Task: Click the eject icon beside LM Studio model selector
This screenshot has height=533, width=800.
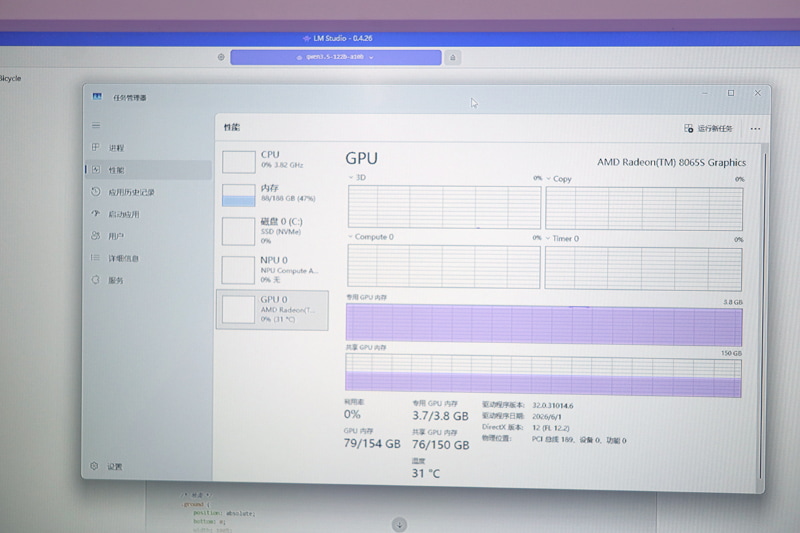Action: tap(453, 58)
